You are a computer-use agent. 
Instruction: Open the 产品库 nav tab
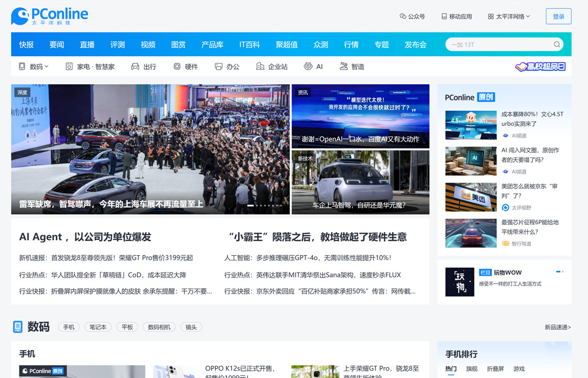click(212, 45)
